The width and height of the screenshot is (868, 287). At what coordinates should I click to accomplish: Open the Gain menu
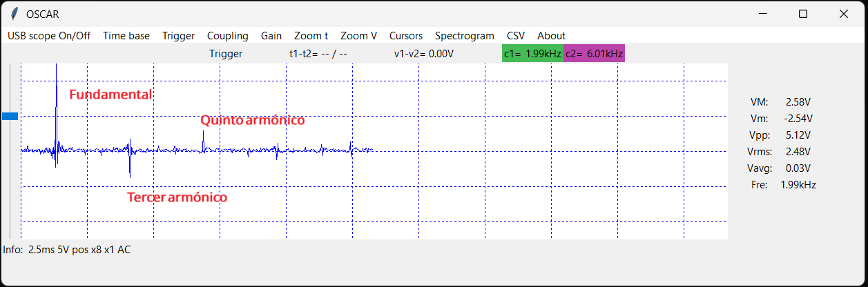pos(271,36)
